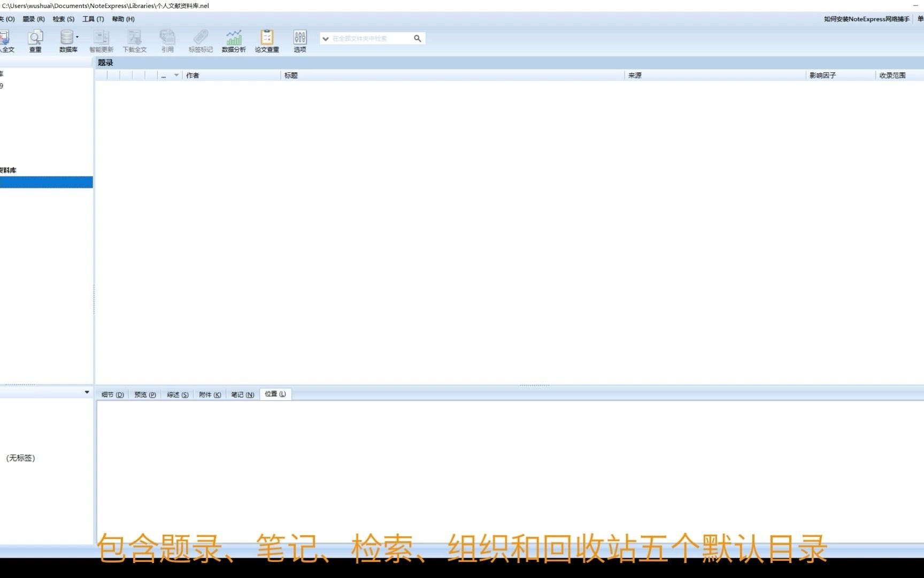Viewport: 924px width, 578px height.
Task: Switch to the 笔记 (N) tab
Action: [242, 394]
